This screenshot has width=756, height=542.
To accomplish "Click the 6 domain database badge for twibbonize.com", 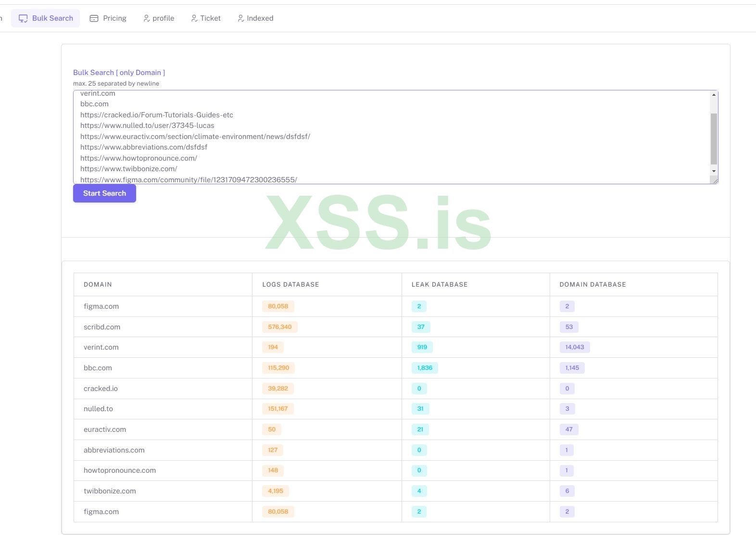I will click(x=567, y=491).
